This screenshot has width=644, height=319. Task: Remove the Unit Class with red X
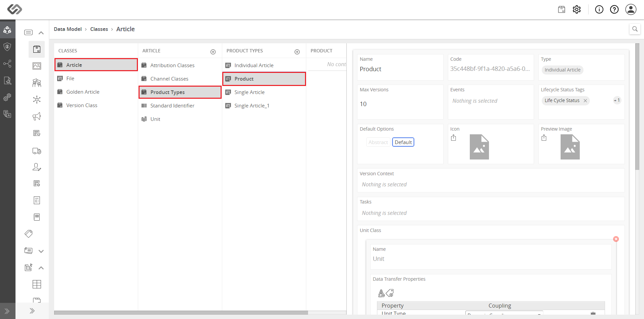[x=616, y=239]
